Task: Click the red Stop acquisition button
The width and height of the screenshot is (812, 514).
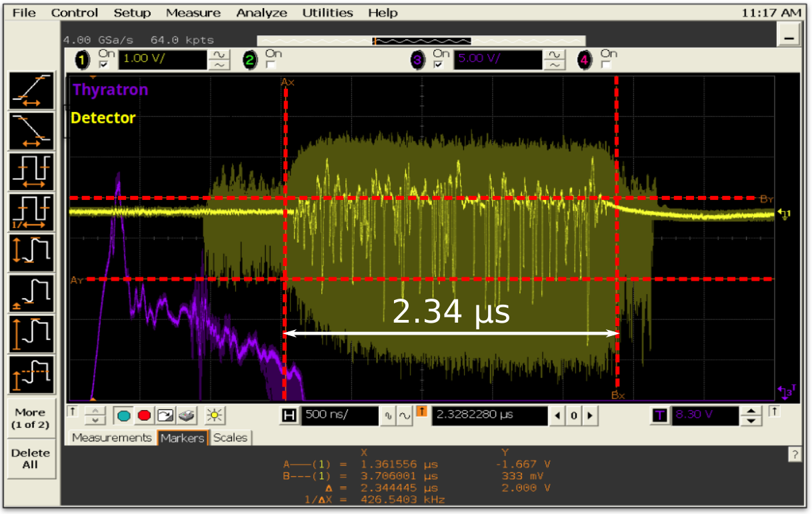Action: 144,415
